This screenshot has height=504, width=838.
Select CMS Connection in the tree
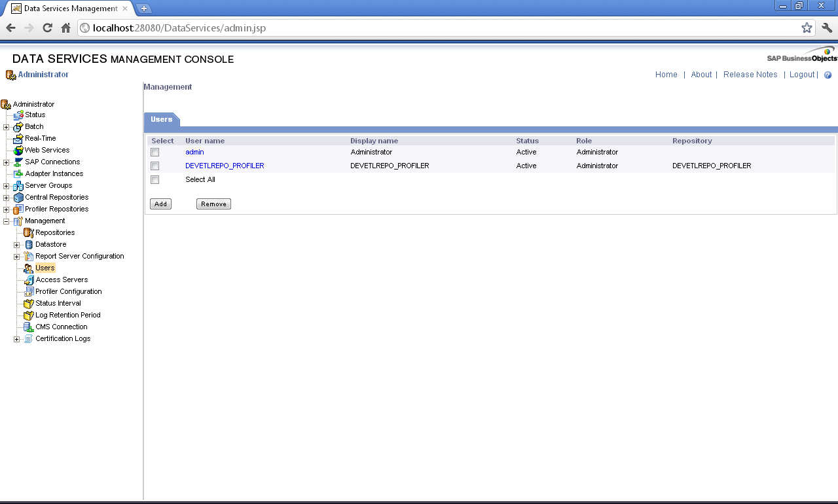point(62,327)
